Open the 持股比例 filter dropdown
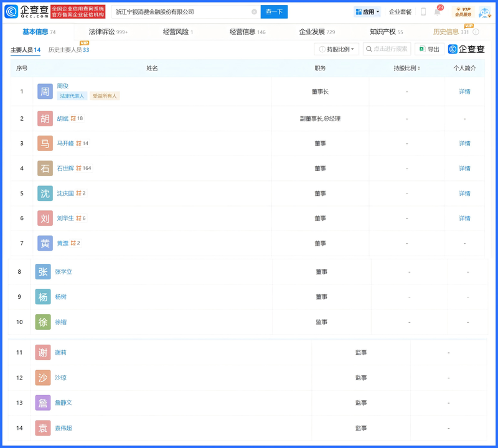The height and width of the screenshot is (448, 498). tap(337, 49)
